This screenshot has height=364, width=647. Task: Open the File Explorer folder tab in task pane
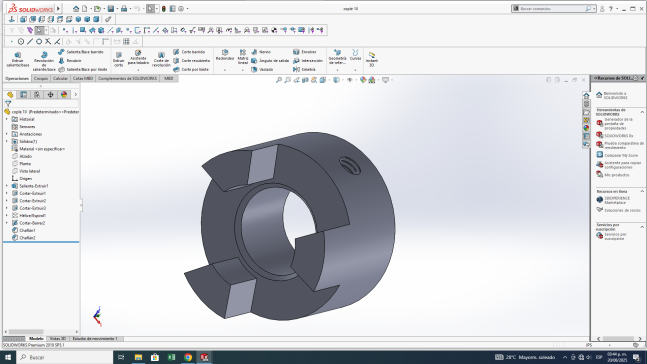point(586,112)
